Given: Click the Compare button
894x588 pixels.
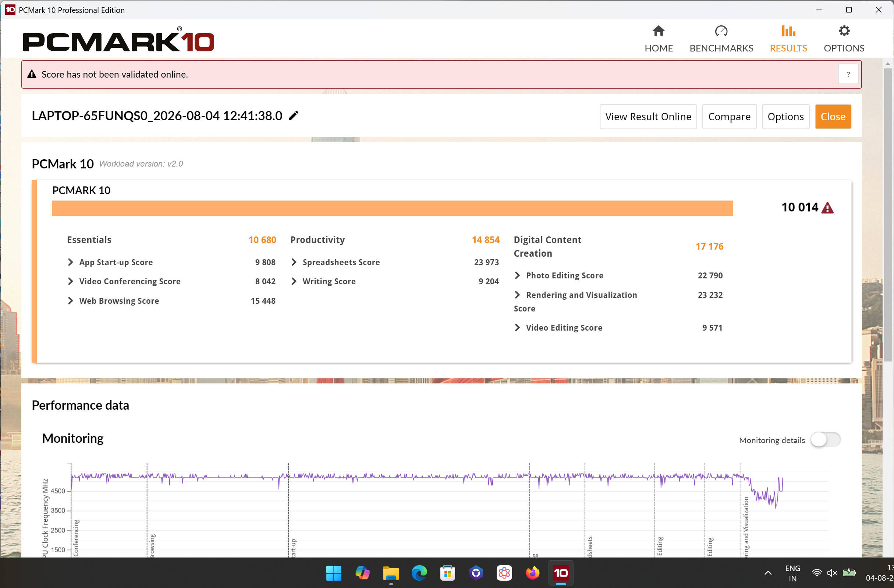Looking at the screenshot, I should (729, 117).
